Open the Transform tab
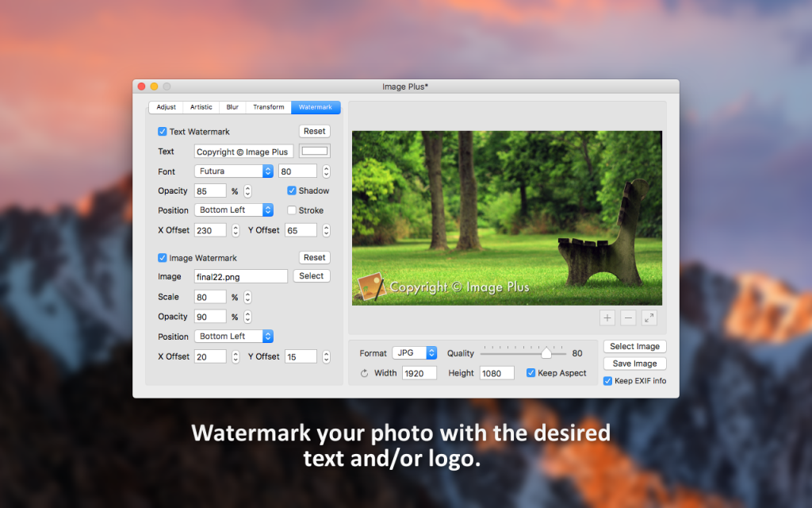The image size is (812, 508). (268, 107)
